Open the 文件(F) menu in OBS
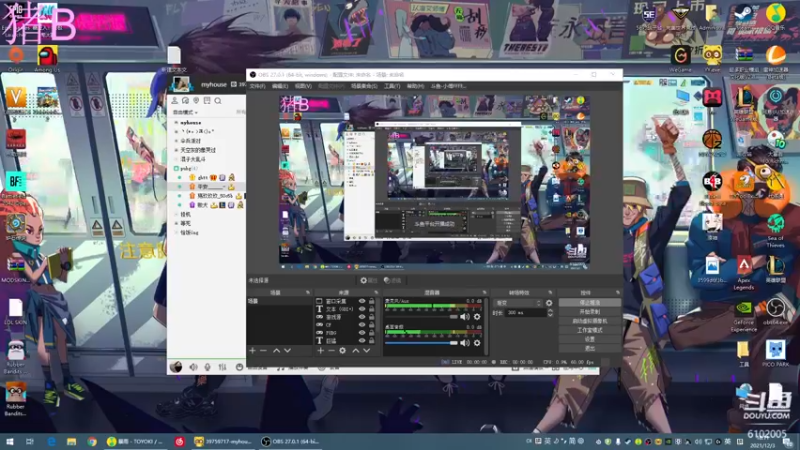Image resolution: width=800 pixels, height=450 pixels. coord(257,86)
